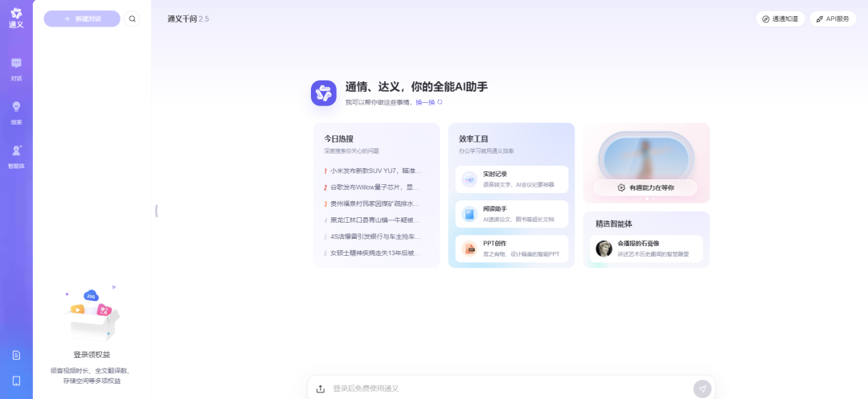Open the 对话 section in sidebar
Image resolution: width=868 pixels, height=399 pixels.
pos(16,69)
